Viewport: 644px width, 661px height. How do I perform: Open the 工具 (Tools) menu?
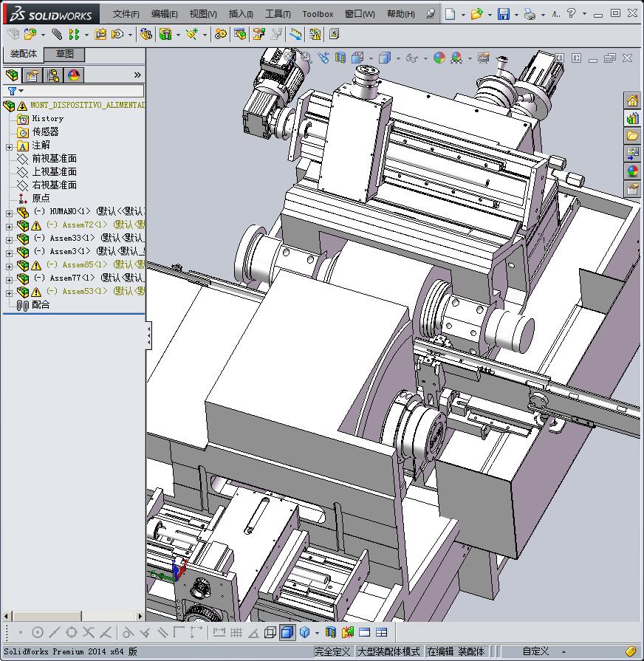(x=278, y=14)
